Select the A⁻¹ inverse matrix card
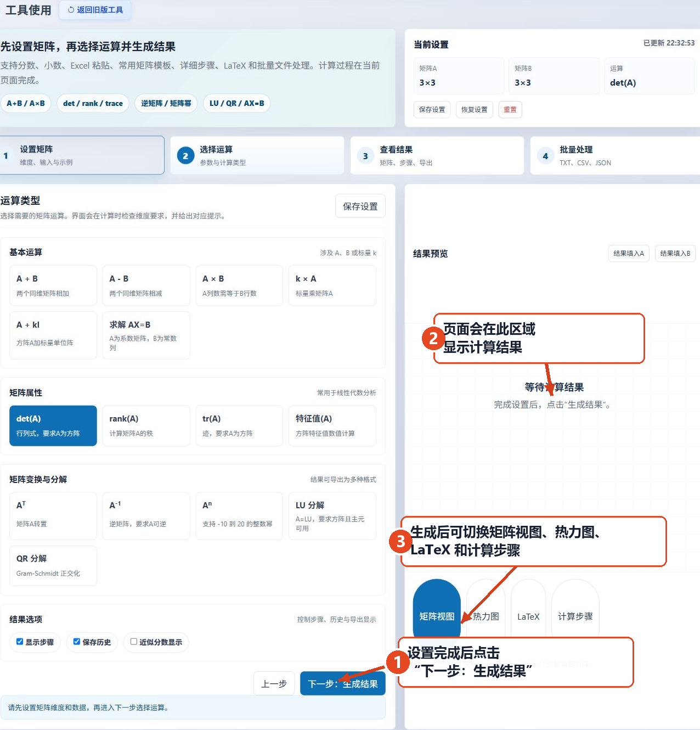This screenshot has height=730, width=700. pyautogui.click(x=146, y=516)
